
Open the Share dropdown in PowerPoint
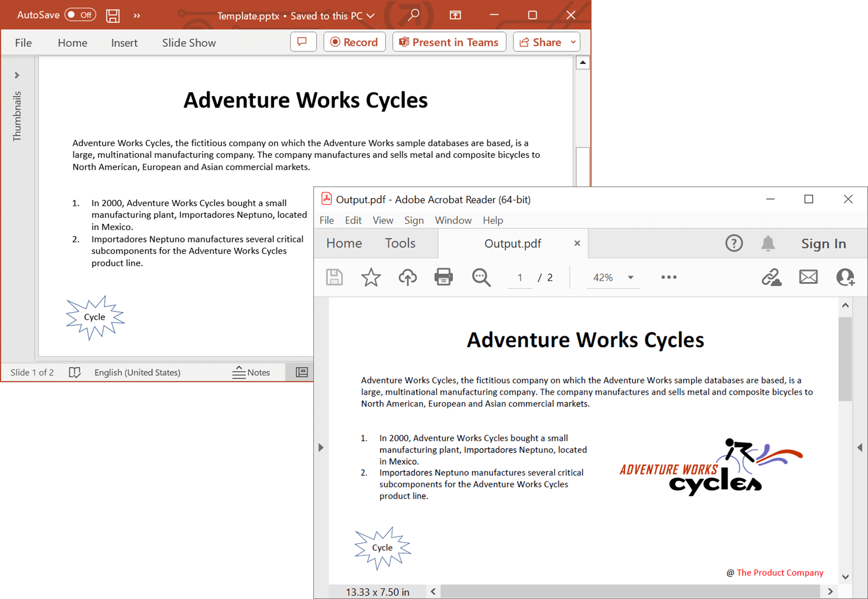(573, 42)
